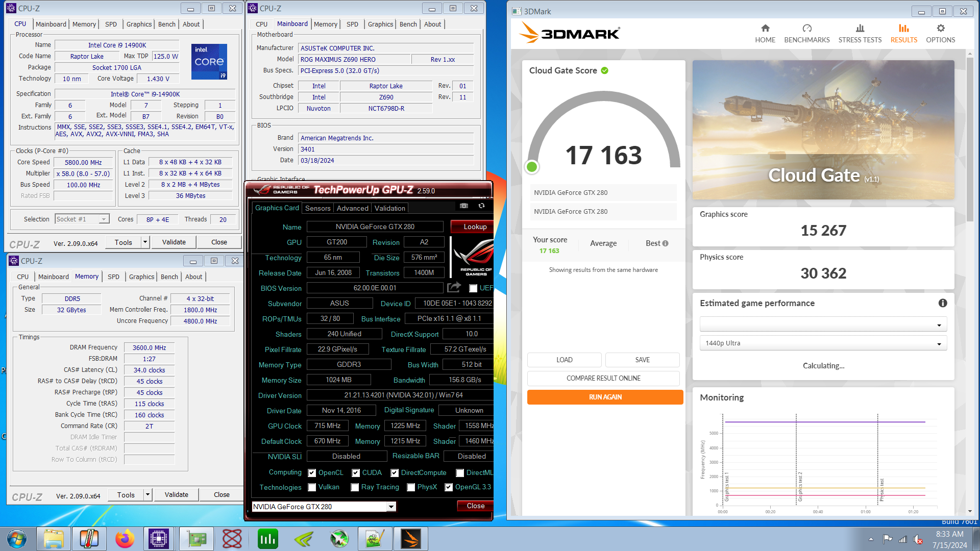
Task: Click the LOAD button in 3DMark
Action: pos(564,360)
